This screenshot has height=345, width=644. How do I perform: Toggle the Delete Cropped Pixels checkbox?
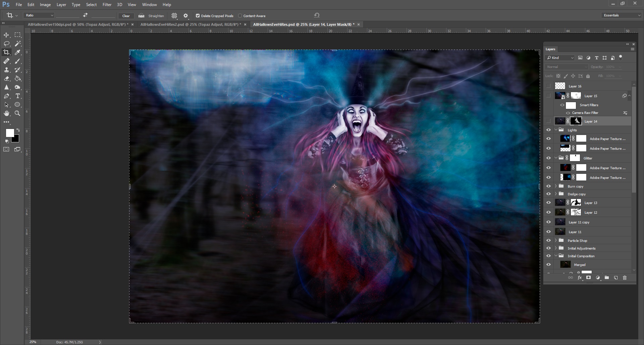[x=198, y=15]
